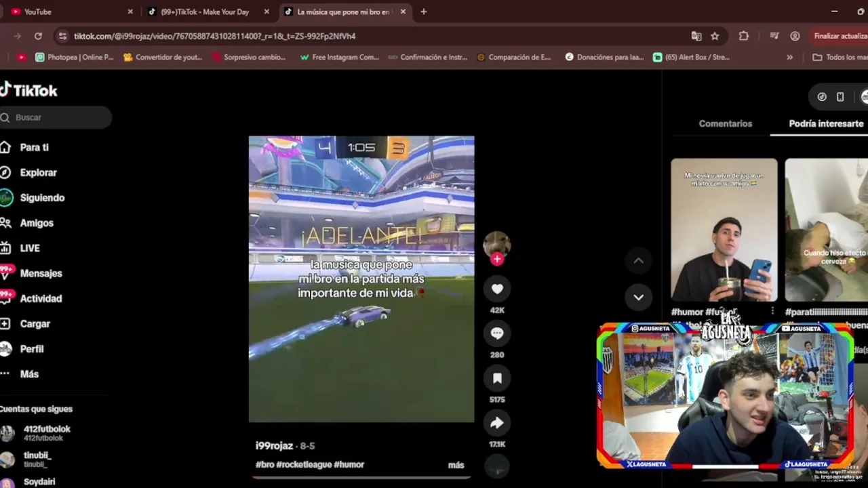Go to the next video with down arrow
Screen dimensions: 868x488
click(638, 297)
